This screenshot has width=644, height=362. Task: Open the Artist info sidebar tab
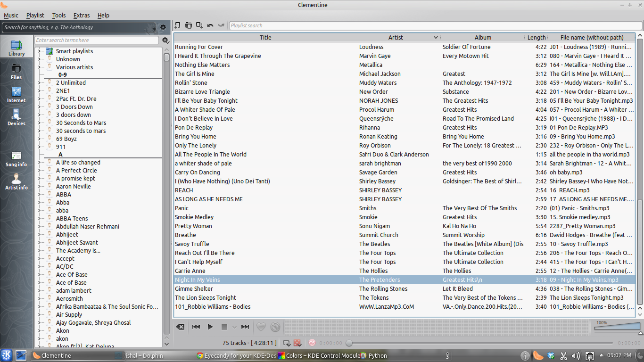click(x=17, y=182)
